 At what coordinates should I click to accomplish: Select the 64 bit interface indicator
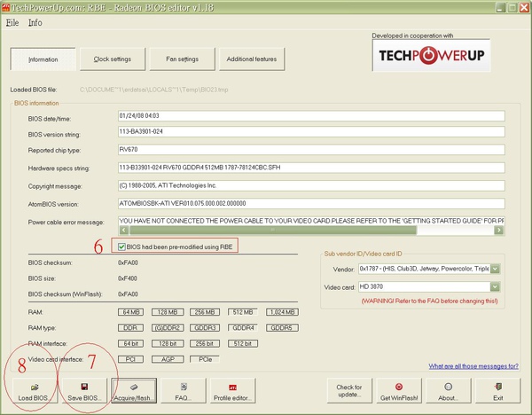tap(130, 343)
